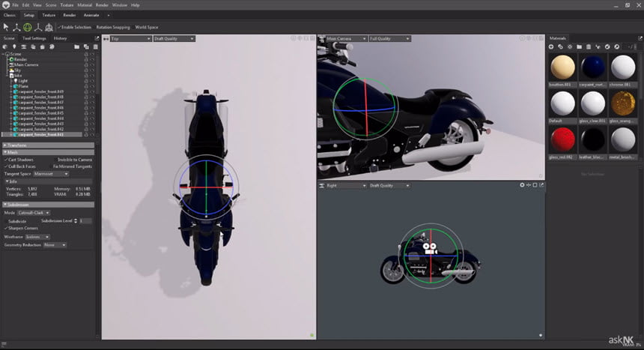Image resolution: width=644 pixels, height=350 pixels.
Task: Select the orange glass material sphere
Action: pyautogui.click(x=623, y=103)
